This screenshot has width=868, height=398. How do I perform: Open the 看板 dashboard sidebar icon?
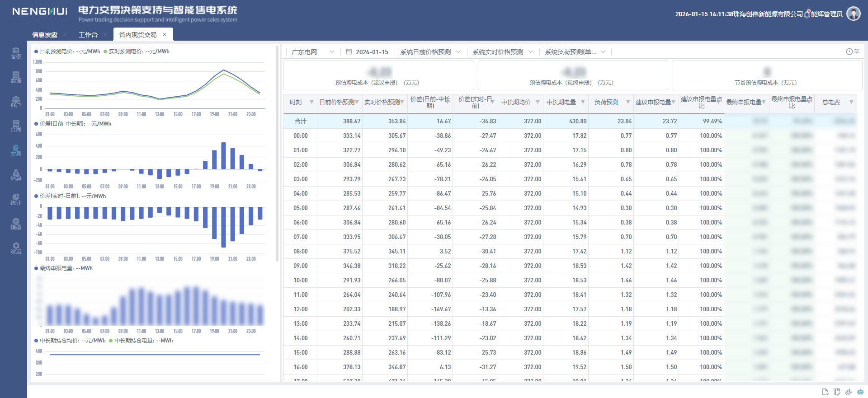16,53
